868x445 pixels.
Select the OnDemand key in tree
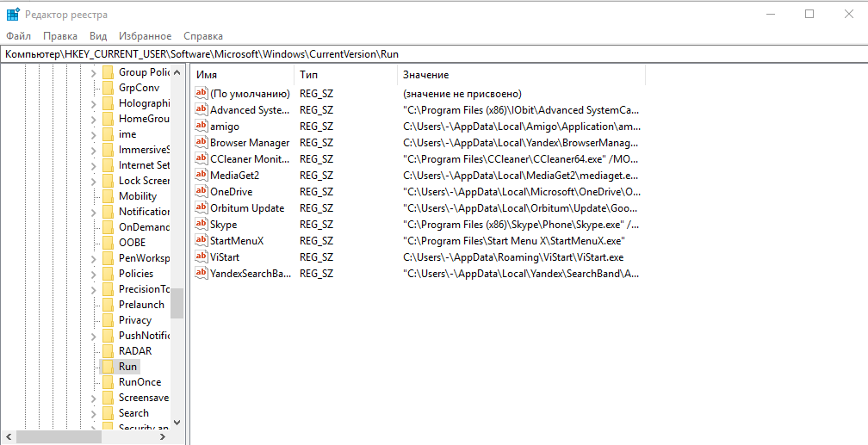143,227
